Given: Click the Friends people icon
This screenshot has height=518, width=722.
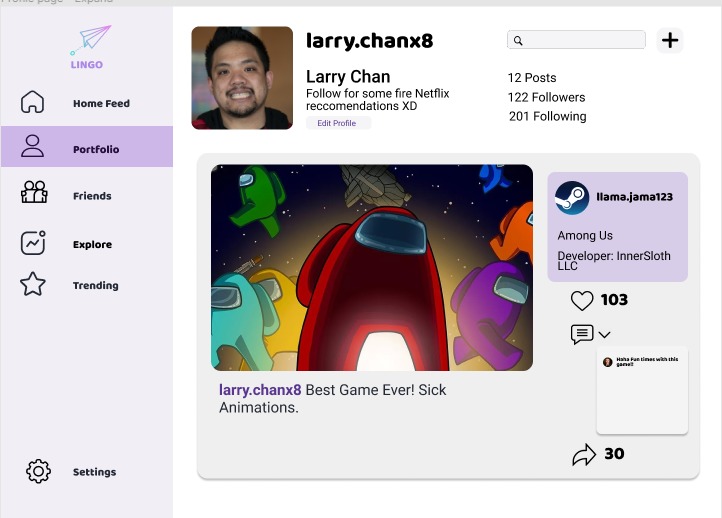Looking at the screenshot, I should tap(34, 192).
